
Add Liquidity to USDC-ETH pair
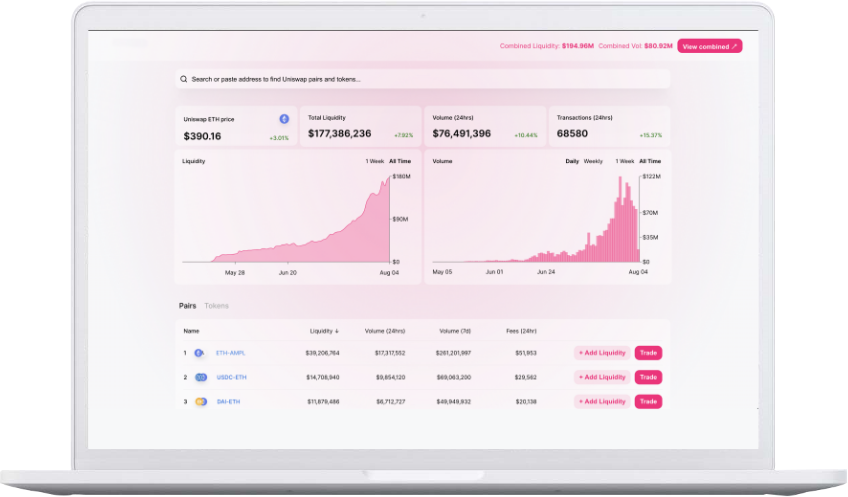(x=602, y=377)
